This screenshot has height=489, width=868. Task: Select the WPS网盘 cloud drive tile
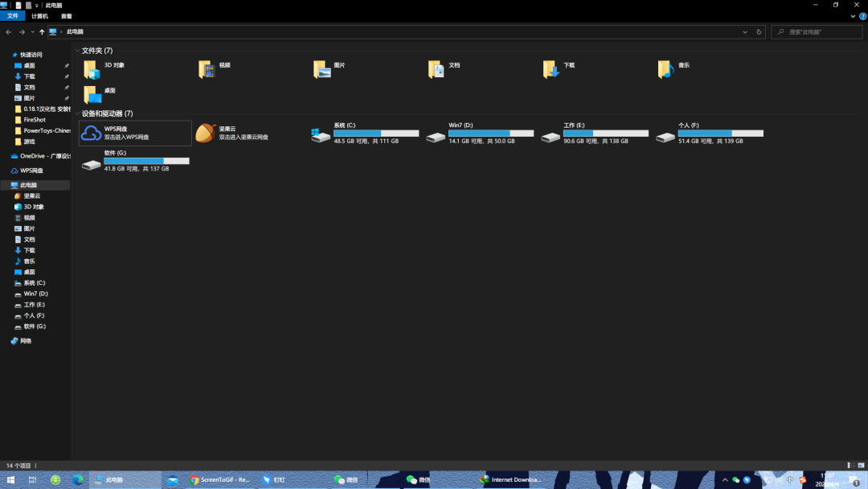135,133
